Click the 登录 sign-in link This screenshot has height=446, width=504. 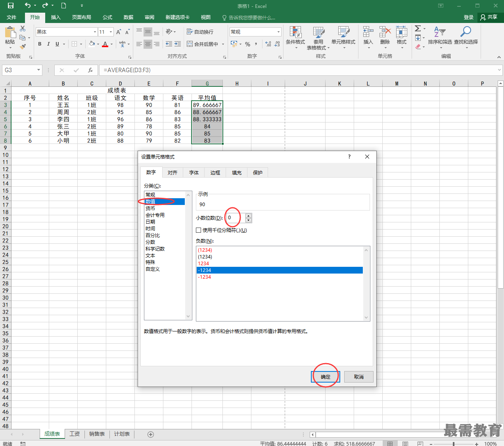pyautogui.click(x=469, y=17)
